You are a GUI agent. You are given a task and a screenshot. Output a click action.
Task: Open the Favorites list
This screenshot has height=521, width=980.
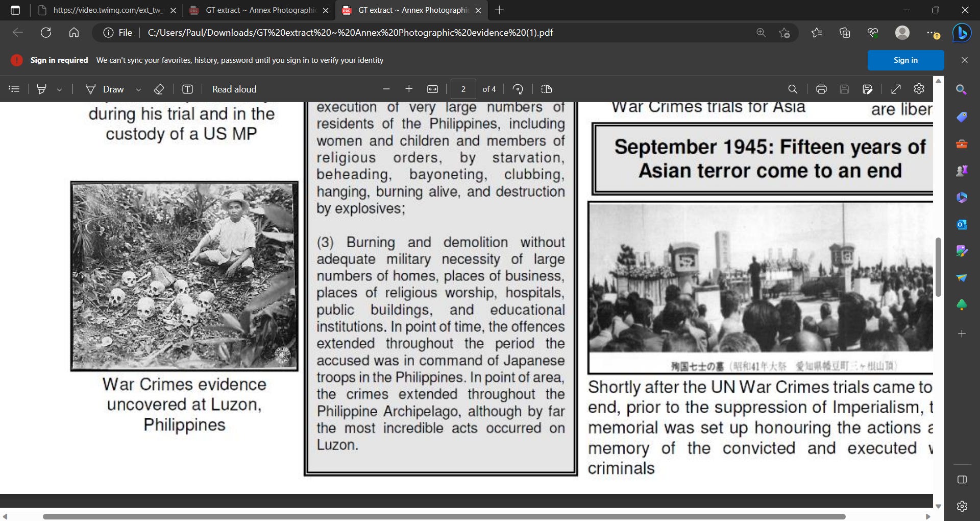[817, 33]
